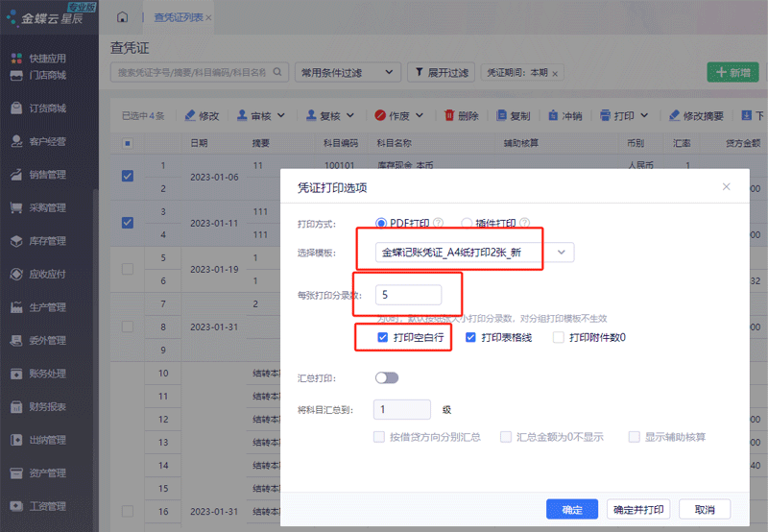Expand the 作废 dropdown menu

420,115
